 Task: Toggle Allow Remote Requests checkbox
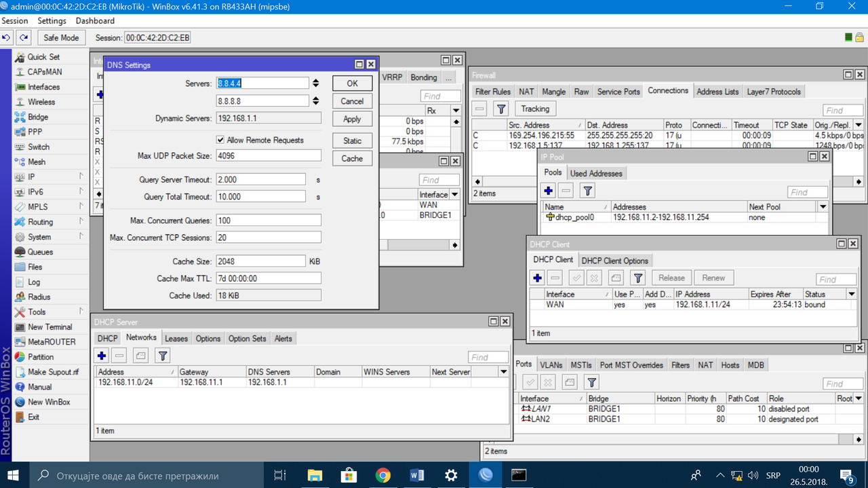(220, 140)
